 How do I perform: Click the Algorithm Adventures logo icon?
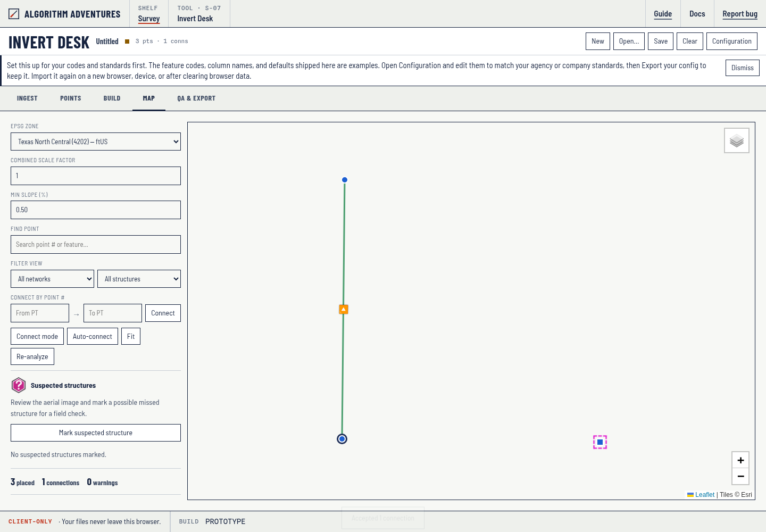[x=14, y=14]
